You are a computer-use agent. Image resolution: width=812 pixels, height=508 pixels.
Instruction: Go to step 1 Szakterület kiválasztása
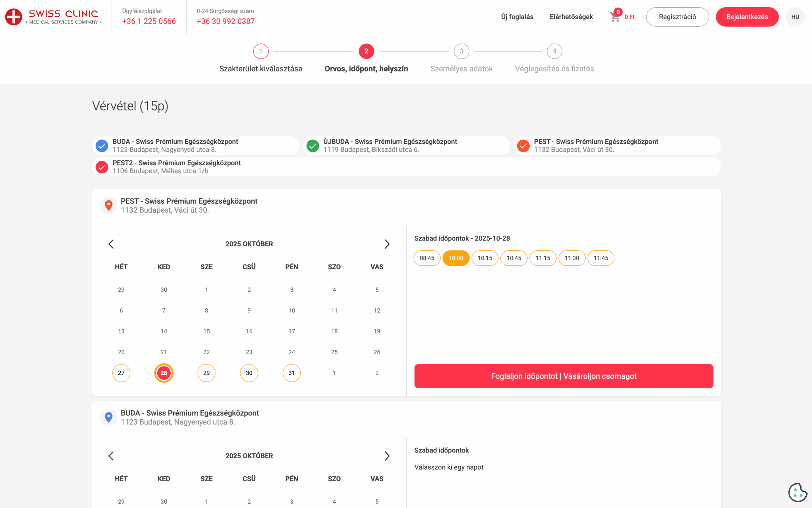[x=261, y=58]
